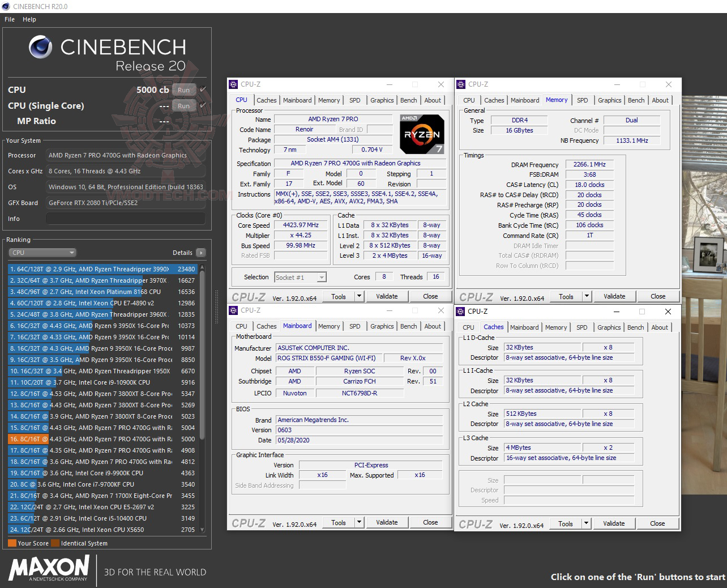Switch to the Graphics tab in the CPU-Z Memory window
This screenshot has width=727, height=588.
(x=610, y=100)
